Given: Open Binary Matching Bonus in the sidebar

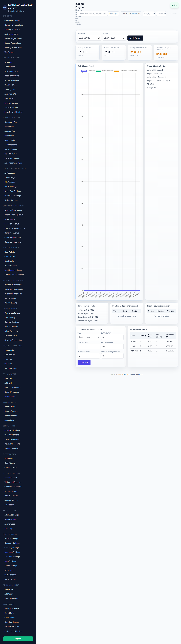Looking at the screenshot, I should point(14,215).
